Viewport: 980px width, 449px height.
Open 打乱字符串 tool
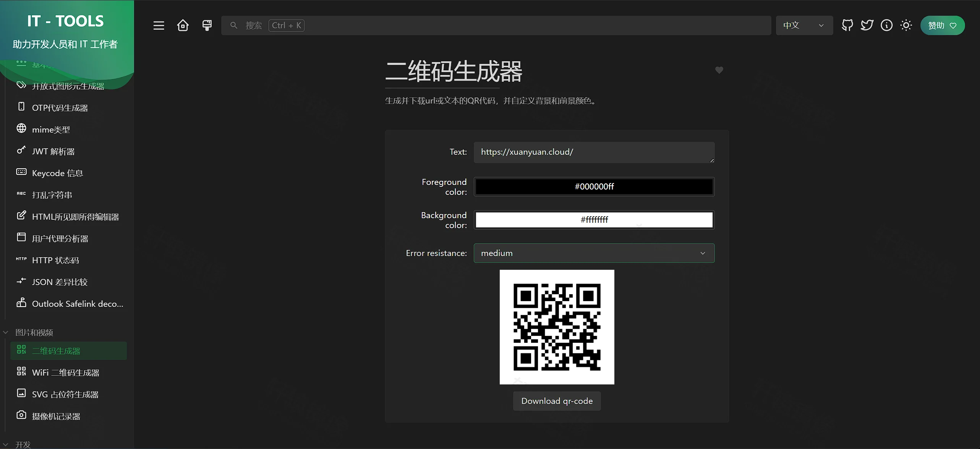click(x=68, y=195)
